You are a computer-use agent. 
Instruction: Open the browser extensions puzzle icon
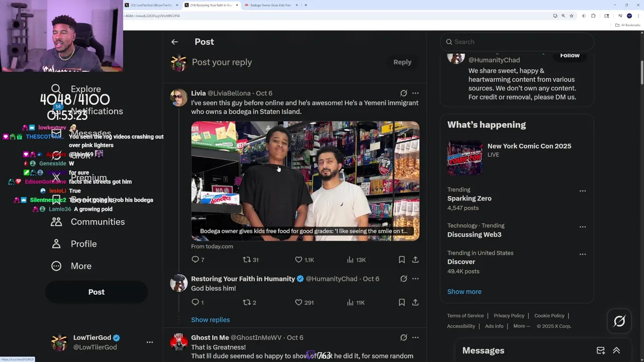593,16
